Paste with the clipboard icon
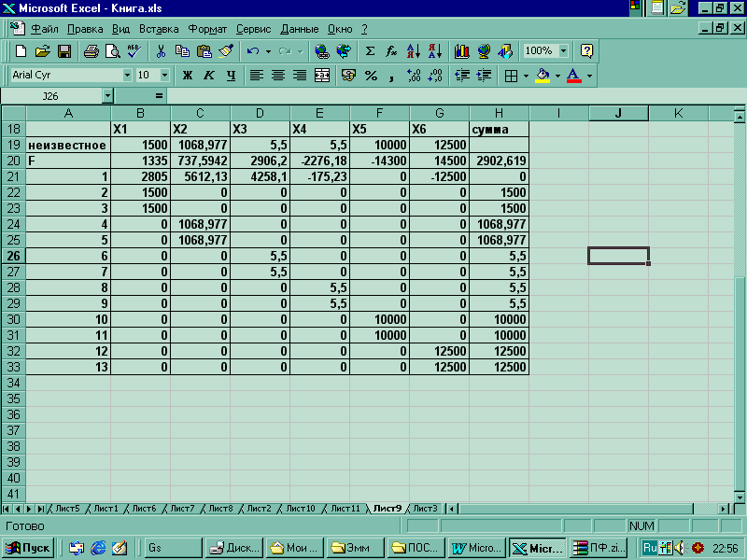The image size is (747, 560). coord(204,51)
